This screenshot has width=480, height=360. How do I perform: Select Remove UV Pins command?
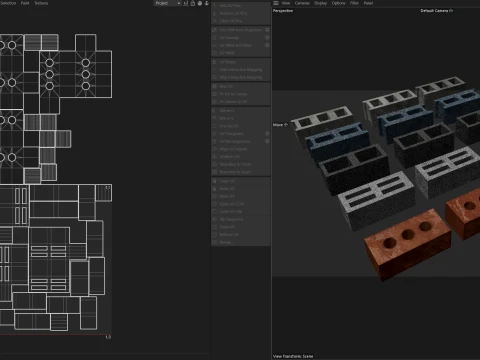pyautogui.click(x=241, y=13)
